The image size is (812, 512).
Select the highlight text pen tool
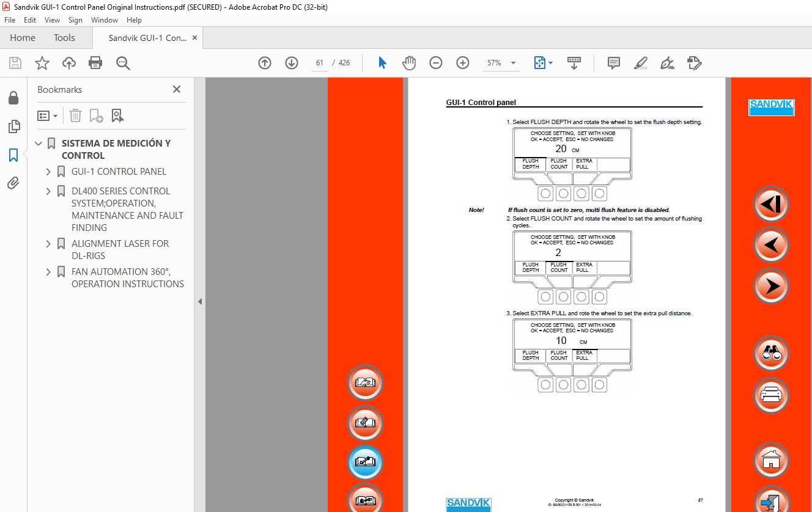pos(641,63)
